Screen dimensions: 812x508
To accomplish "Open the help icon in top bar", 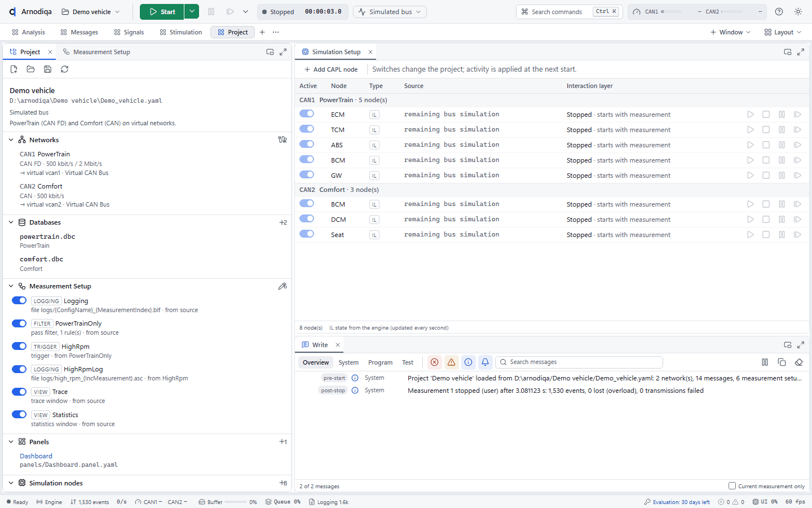I will coord(779,11).
